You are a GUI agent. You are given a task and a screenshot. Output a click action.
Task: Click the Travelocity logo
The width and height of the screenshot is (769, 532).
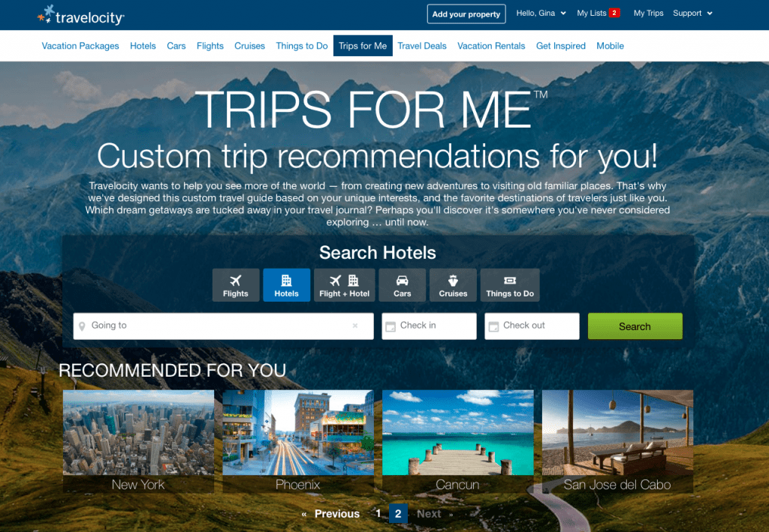(81, 16)
